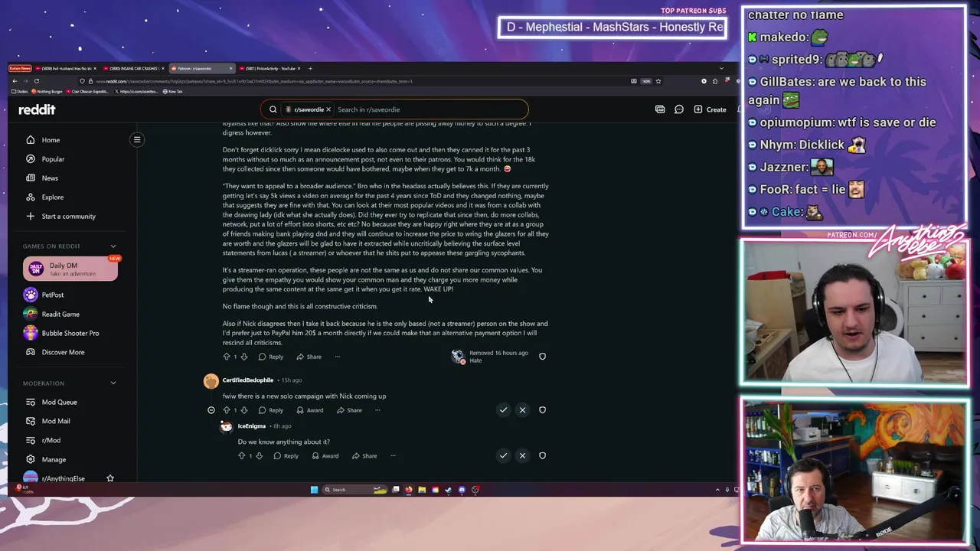Open more options on removed comment

[337, 357]
